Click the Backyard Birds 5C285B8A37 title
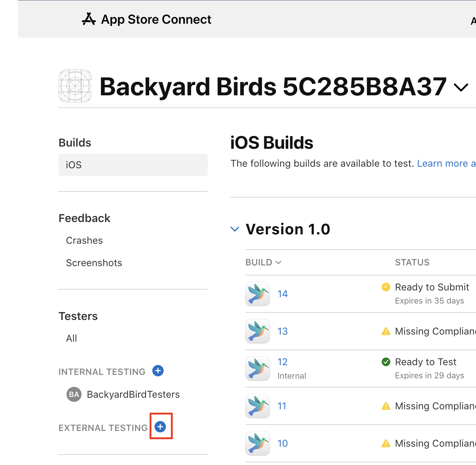The height and width of the screenshot is (465, 476). (273, 87)
